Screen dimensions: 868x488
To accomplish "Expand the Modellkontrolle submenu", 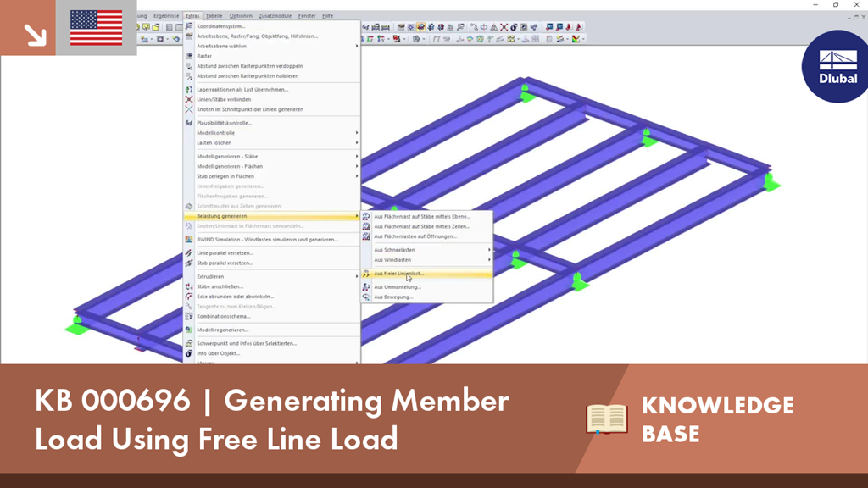I will click(271, 133).
